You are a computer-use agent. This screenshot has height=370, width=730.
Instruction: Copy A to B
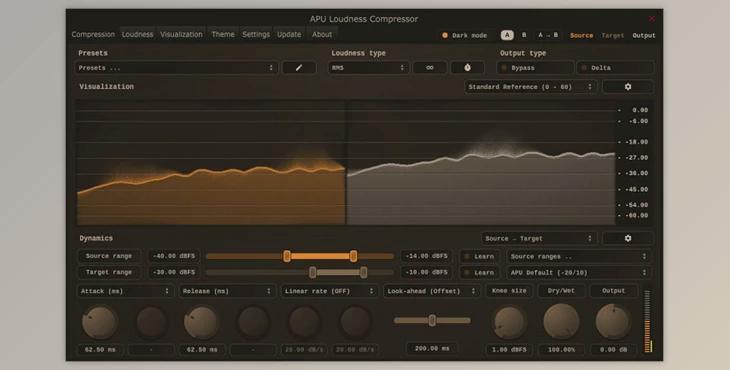click(548, 35)
